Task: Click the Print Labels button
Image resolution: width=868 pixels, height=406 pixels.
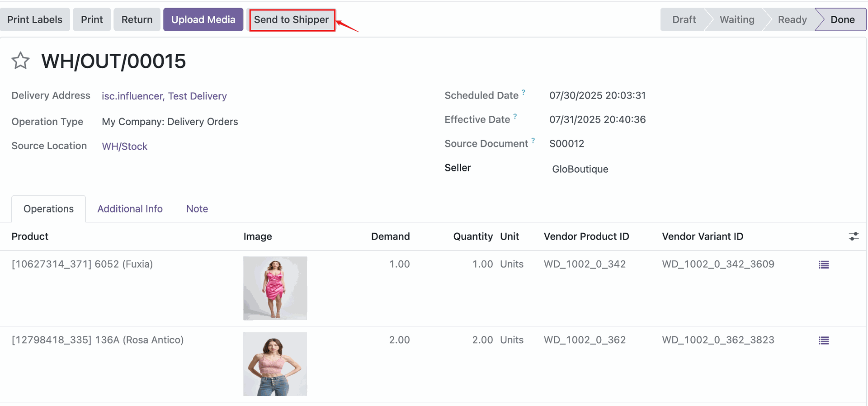Action: point(35,20)
